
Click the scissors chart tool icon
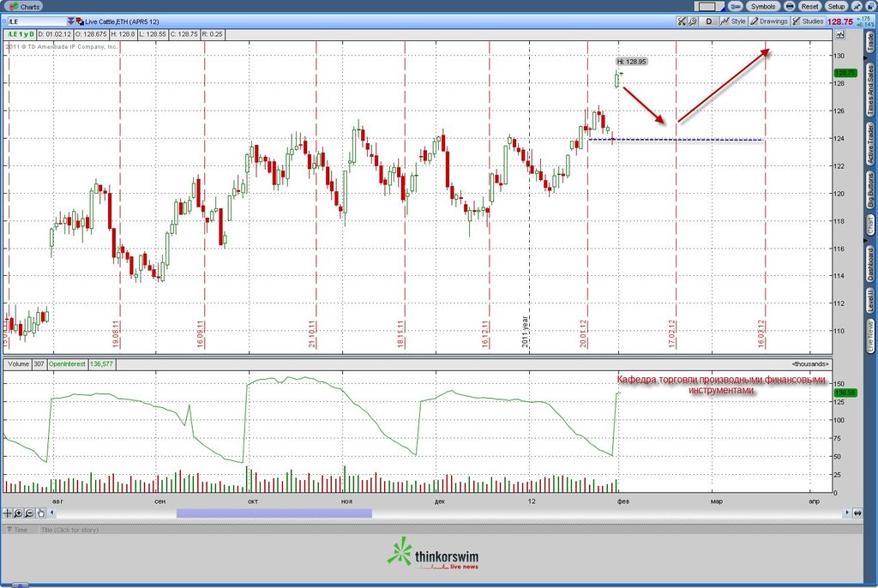click(x=682, y=21)
